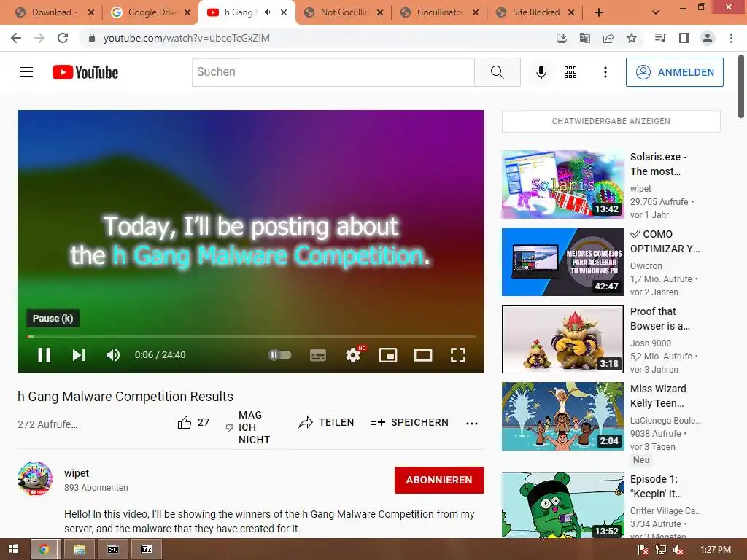This screenshot has height=560, width=747.
Task: Bookmark this page with star icon
Action: point(632,38)
